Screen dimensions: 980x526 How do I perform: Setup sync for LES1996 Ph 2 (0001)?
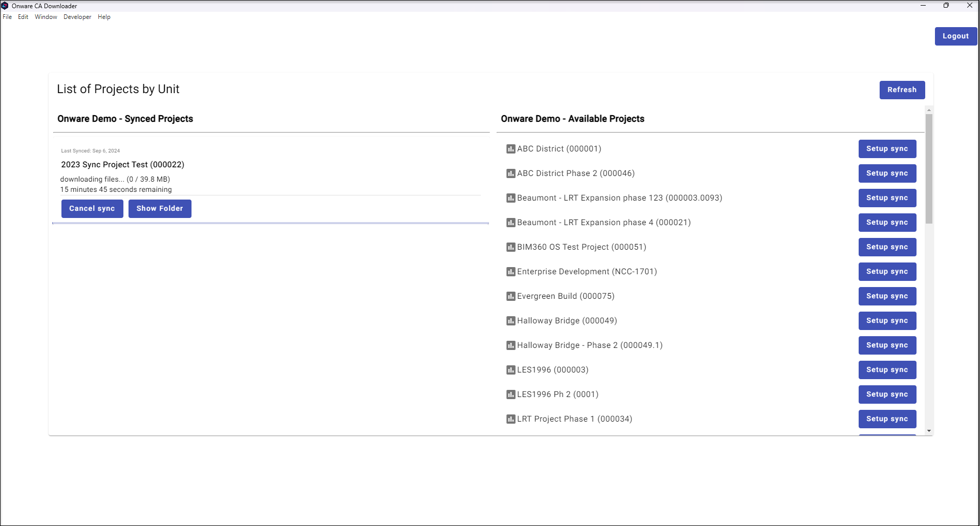tap(887, 394)
